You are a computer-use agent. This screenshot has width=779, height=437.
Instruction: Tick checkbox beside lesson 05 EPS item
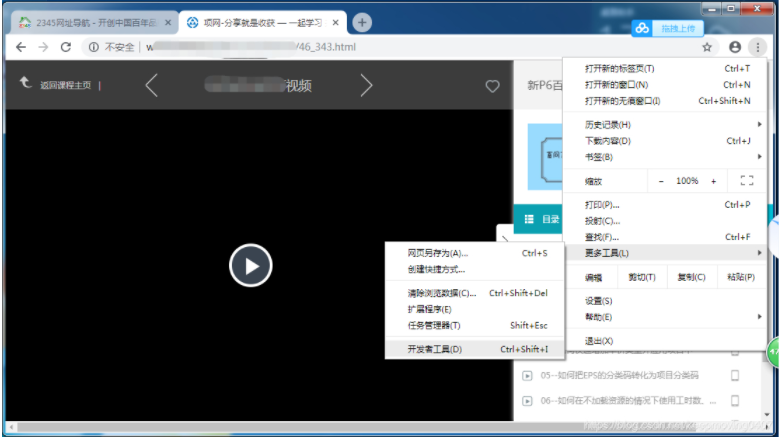click(735, 376)
